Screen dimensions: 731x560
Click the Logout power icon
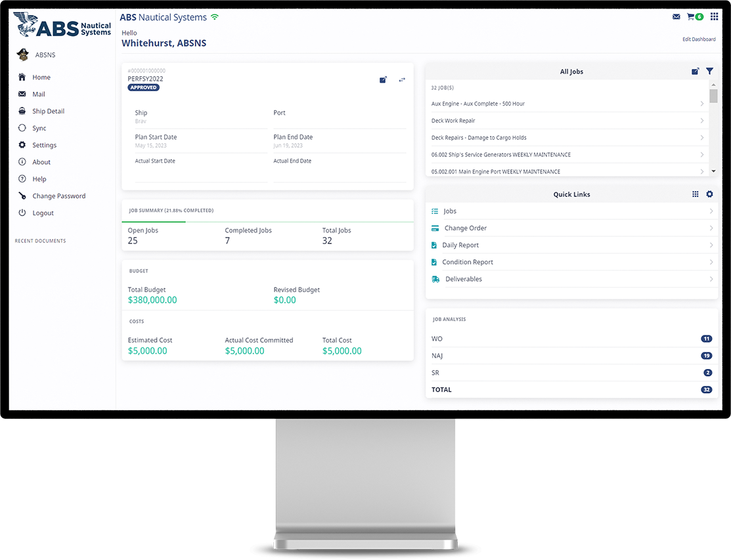click(22, 213)
